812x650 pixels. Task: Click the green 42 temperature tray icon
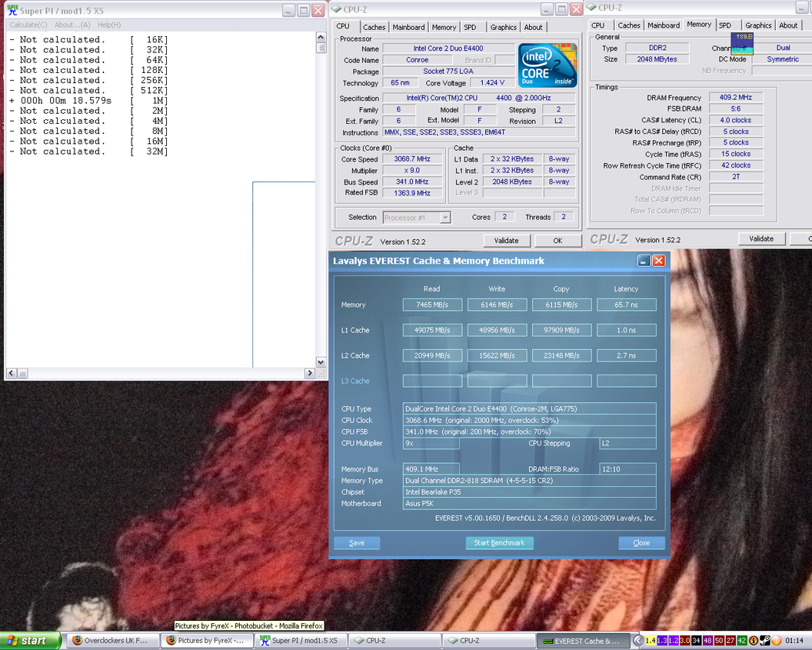741,641
